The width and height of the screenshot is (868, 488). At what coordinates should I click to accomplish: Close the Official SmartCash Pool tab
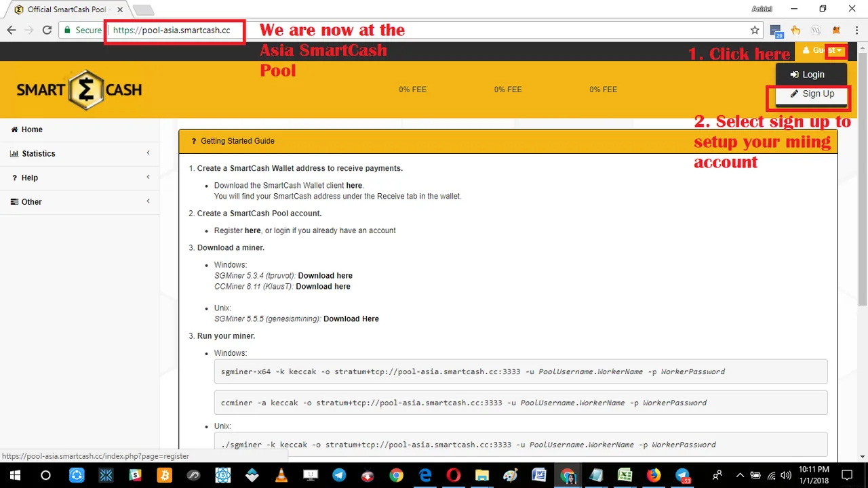119,10
